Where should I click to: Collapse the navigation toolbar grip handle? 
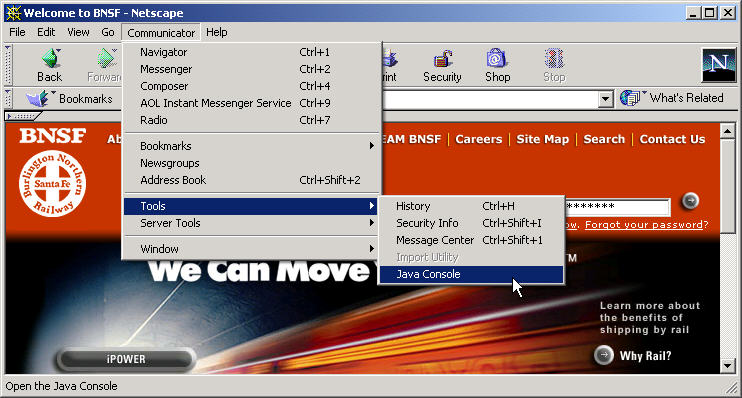pos(8,65)
